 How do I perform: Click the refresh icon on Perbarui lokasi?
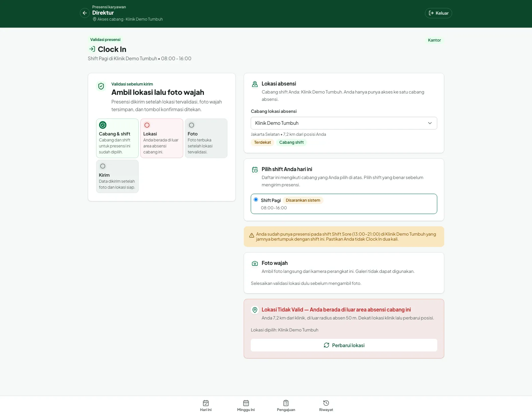click(327, 345)
